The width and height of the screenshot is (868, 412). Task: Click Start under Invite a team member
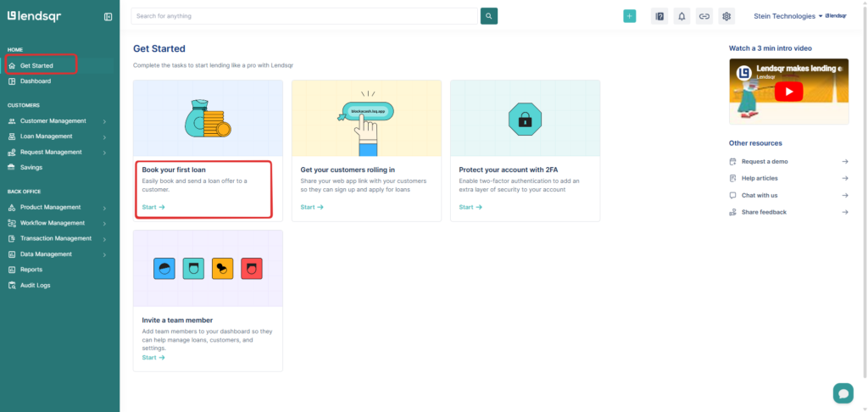[x=153, y=358]
